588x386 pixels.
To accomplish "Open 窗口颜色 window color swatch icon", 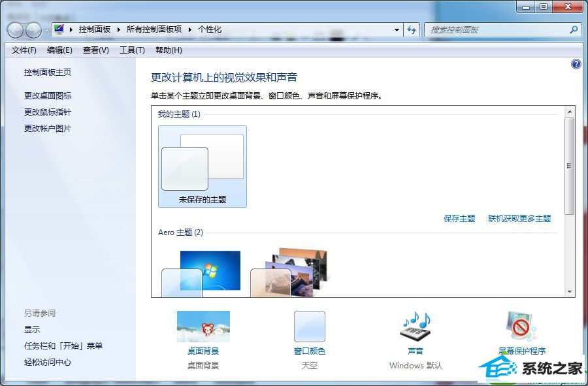I will [310, 327].
